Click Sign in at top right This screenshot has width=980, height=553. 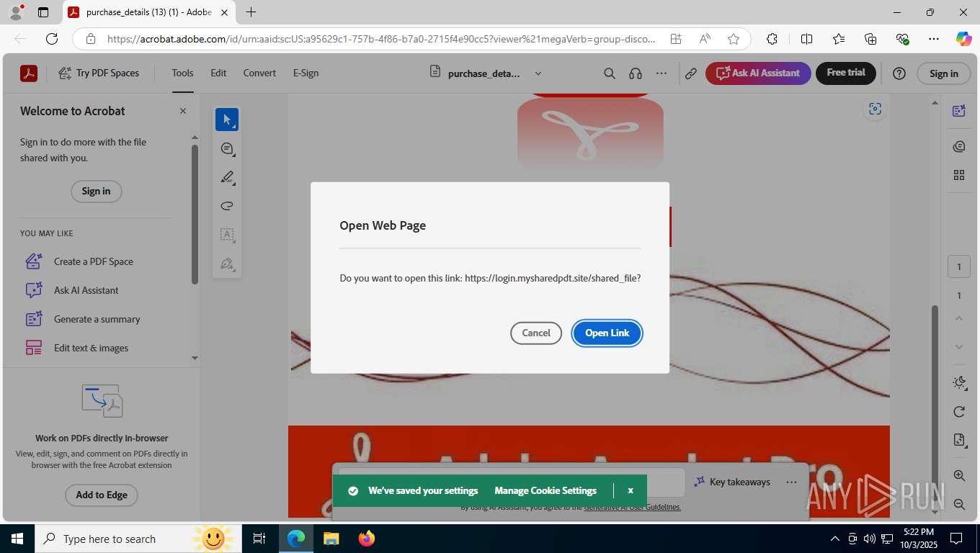click(x=943, y=73)
